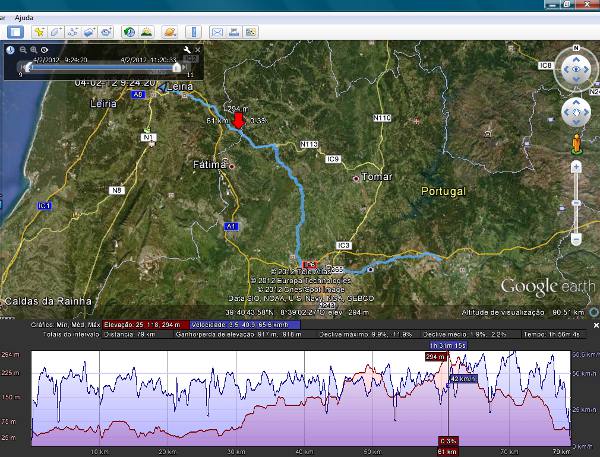Select the Elevação red metric label

pyautogui.click(x=145, y=325)
